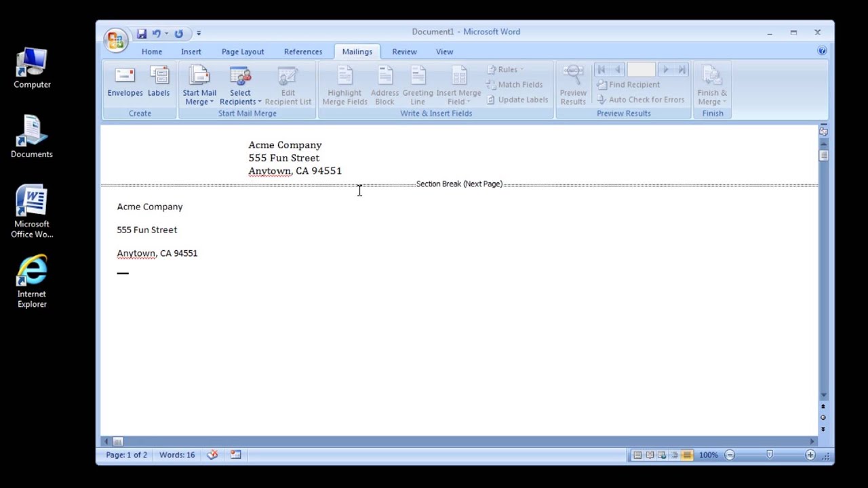Click the 100% zoom level button

click(708, 455)
